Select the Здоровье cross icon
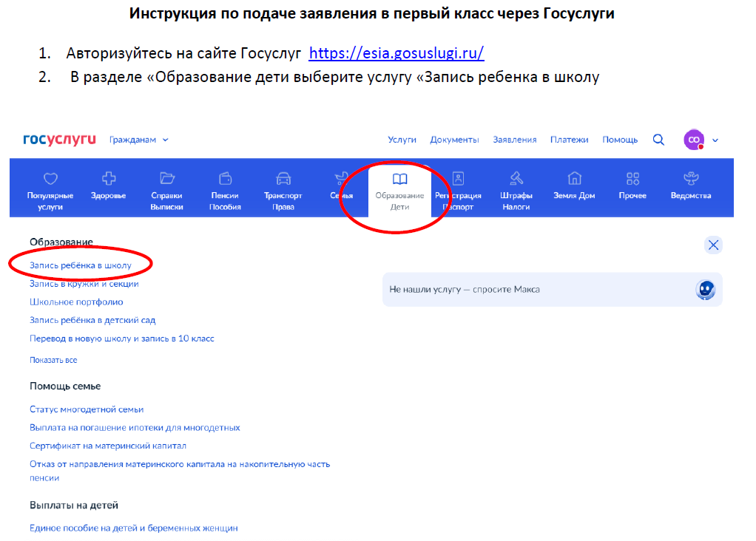The width and height of the screenshot is (756, 541). point(109,179)
